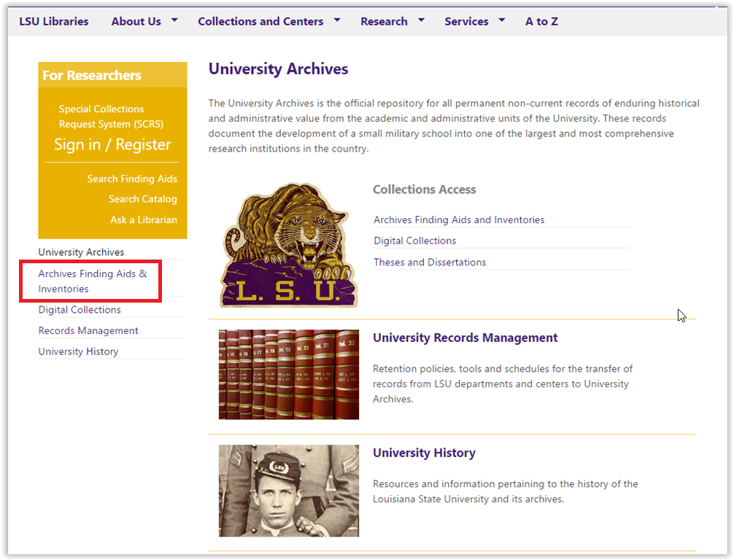Click Archives Finding Aids and Inventories under Collections Access
The height and width of the screenshot is (560, 734).
[459, 220]
